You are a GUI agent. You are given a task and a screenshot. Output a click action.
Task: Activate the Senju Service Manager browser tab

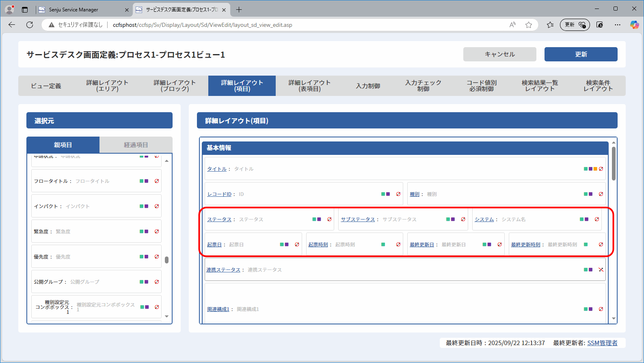[84, 10]
